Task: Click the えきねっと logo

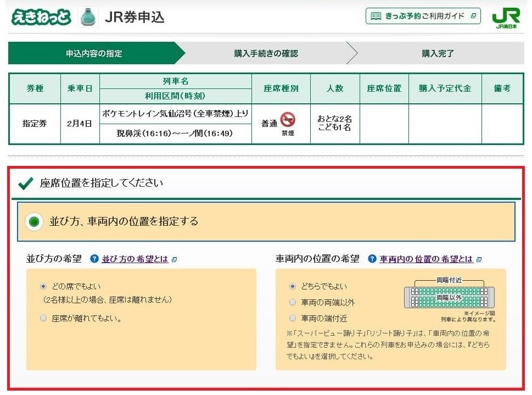Action: pos(41,16)
